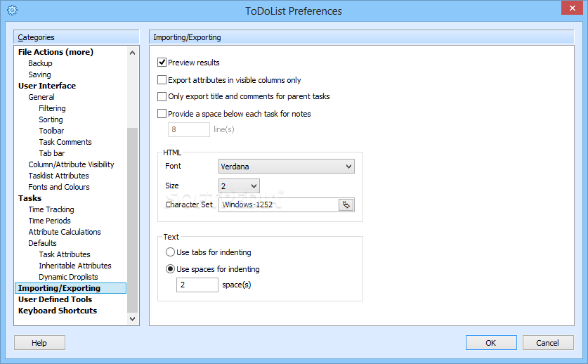The image size is (588, 364).
Task: Select the Tasks category heading
Action: [30, 198]
